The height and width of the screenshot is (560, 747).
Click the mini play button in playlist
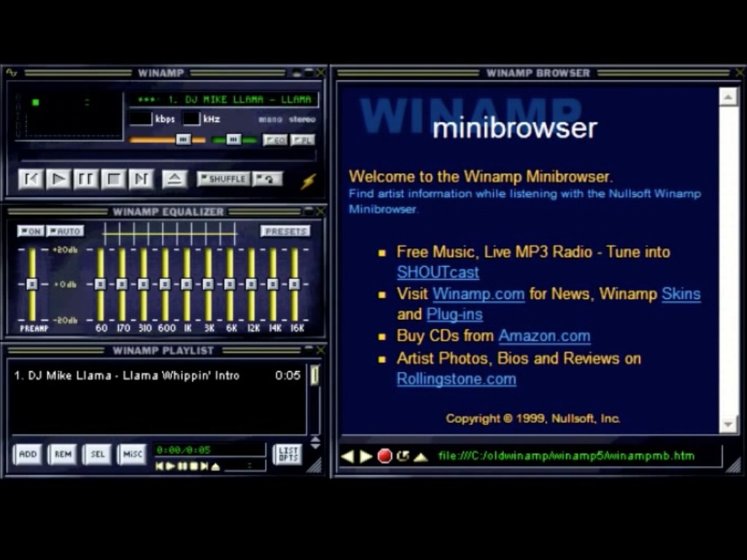171,467
